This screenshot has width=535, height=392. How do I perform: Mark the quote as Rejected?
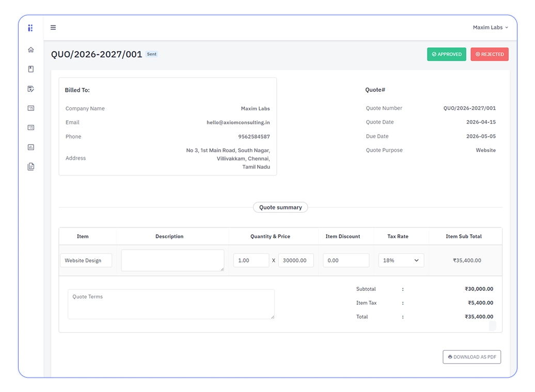489,54
